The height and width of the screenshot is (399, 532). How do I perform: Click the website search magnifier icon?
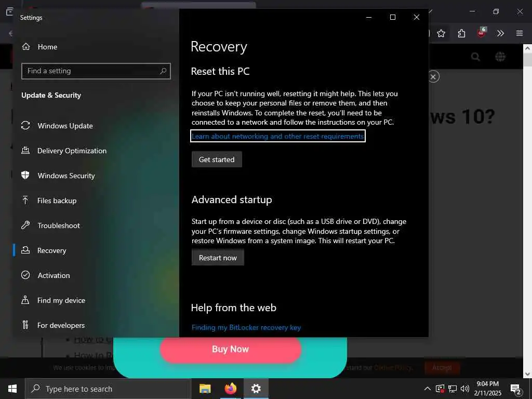coord(476,57)
